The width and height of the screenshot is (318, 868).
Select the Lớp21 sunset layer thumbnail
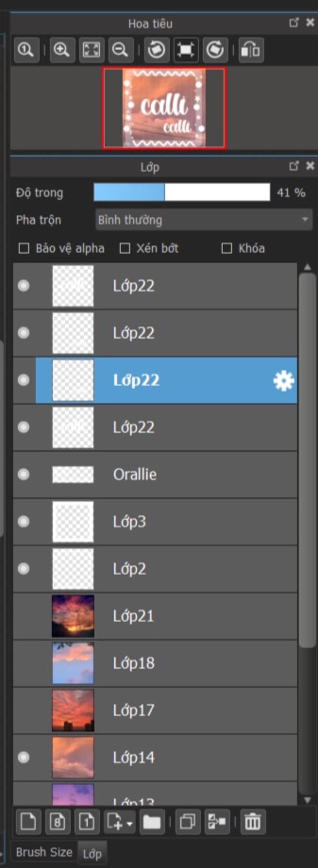[73, 616]
